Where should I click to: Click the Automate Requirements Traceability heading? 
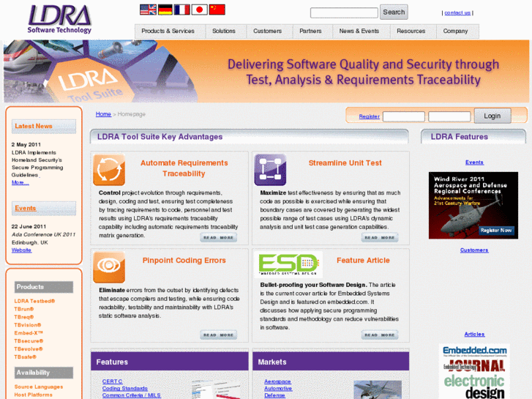coord(184,168)
